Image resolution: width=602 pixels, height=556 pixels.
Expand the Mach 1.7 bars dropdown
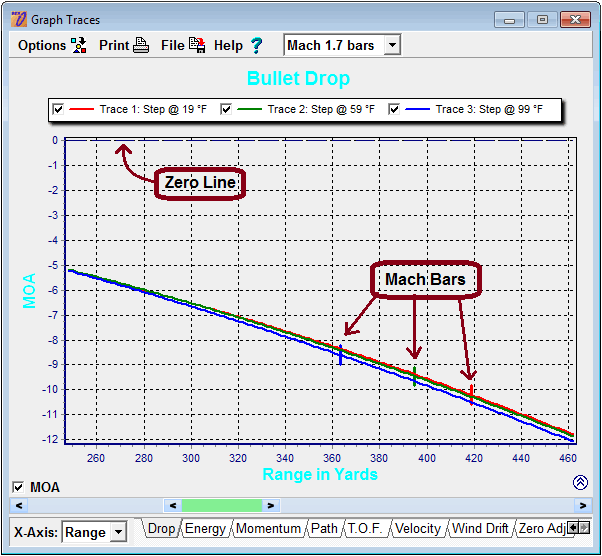pos(392,45)
